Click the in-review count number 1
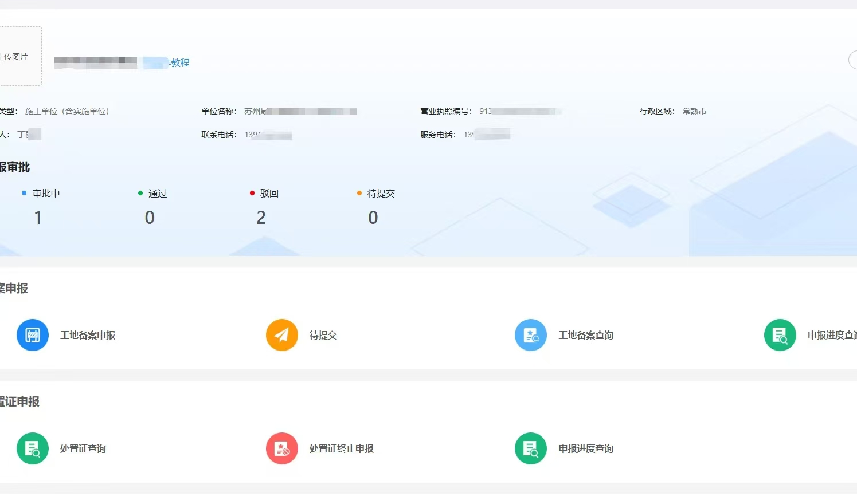857x504 pixels. [38, 218]
